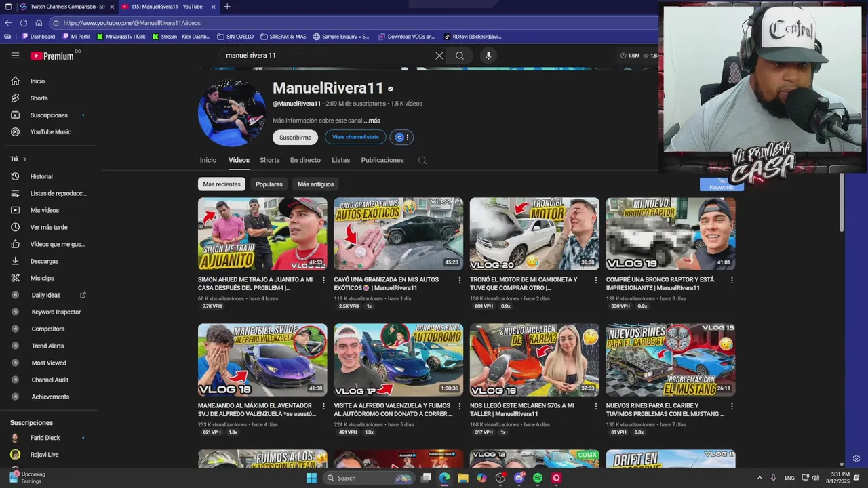Open options menu for GRANIZADA video
The height and width of the screenshot is (488, 868).
point(460,280)
